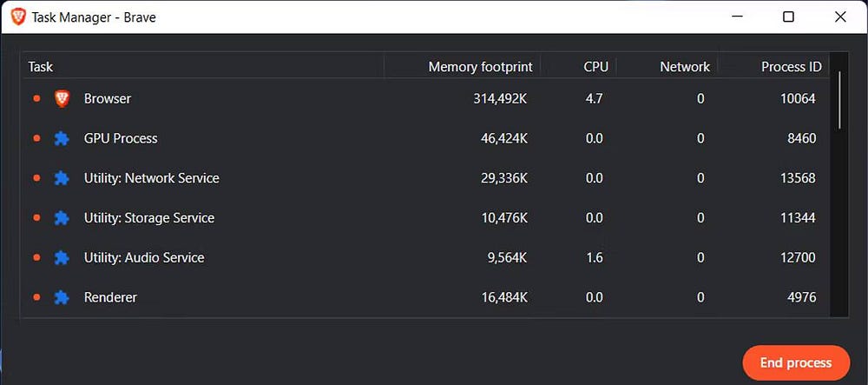Click the Storage Service puzzle icon

[x=62, y=218]
